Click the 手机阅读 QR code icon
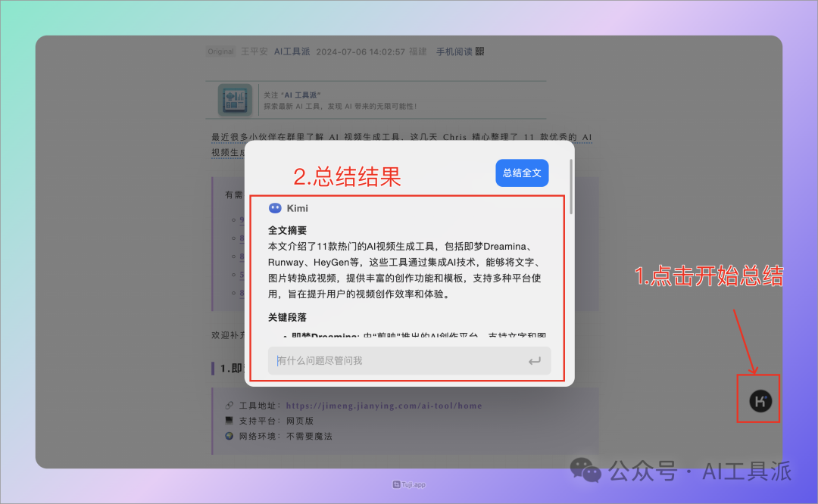The image size is (818, 504). click(480, 51)
